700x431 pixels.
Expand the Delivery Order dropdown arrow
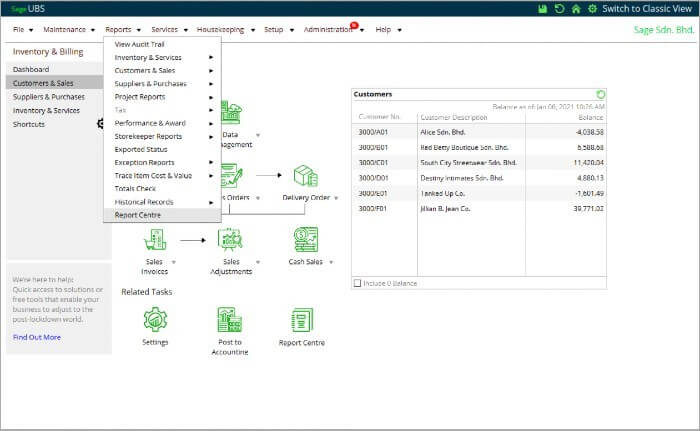pyautogui.click(x=336, y=198)
